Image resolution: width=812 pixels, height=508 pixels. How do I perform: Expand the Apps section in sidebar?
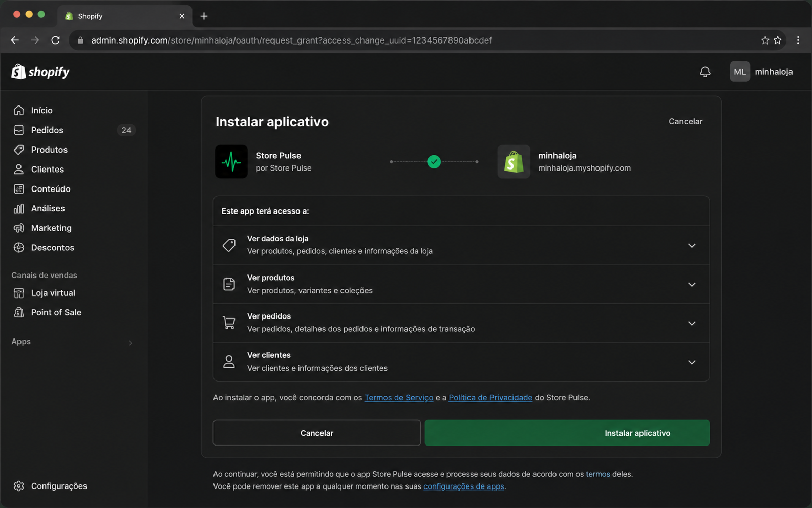(x=130, y=343)
